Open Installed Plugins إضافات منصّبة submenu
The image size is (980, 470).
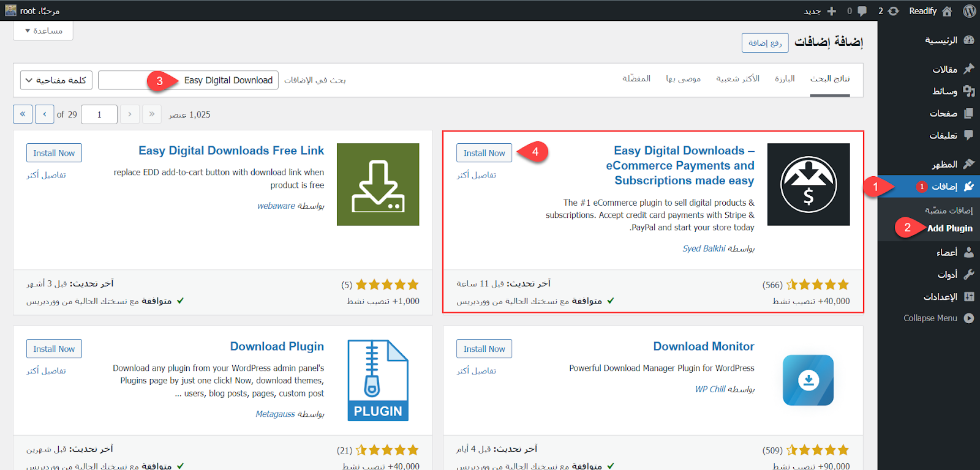click(948, 211)
